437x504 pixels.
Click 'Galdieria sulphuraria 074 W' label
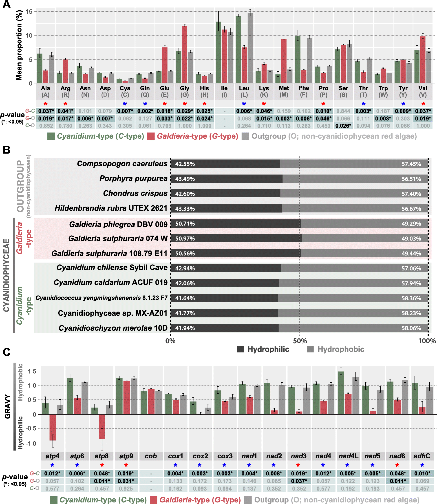coord(118,239)
